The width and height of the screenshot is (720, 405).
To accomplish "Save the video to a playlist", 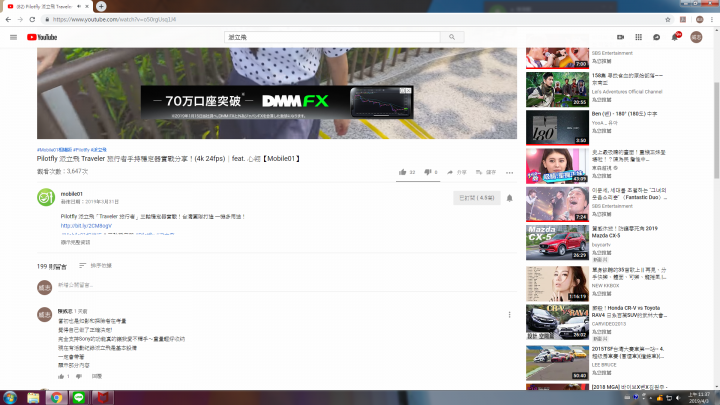I will click(486, 172).
